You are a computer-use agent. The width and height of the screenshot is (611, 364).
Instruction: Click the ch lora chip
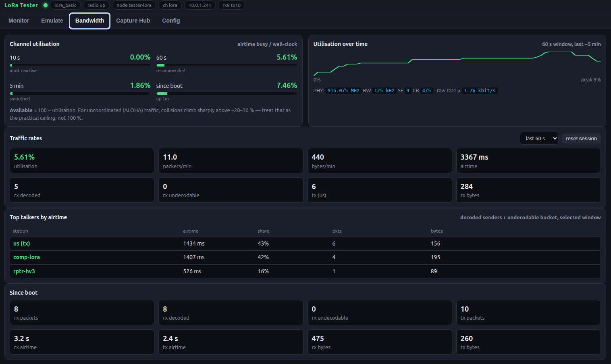[x=170, y=5]
